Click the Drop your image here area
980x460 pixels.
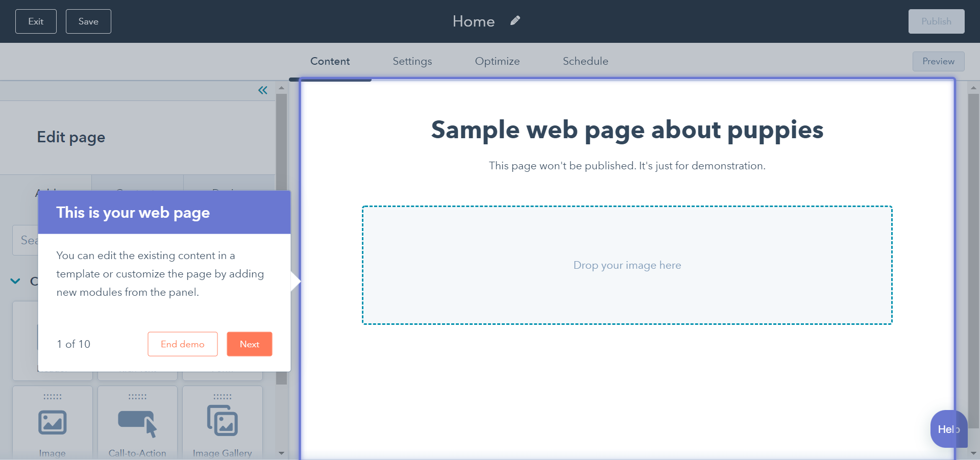[627, 265]
